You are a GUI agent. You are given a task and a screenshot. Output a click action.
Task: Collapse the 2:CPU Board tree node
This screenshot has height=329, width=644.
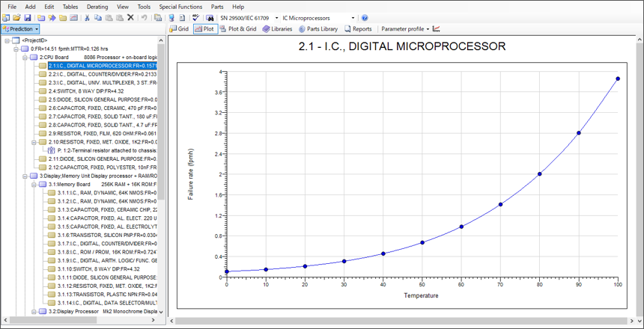tap(25, 57)
